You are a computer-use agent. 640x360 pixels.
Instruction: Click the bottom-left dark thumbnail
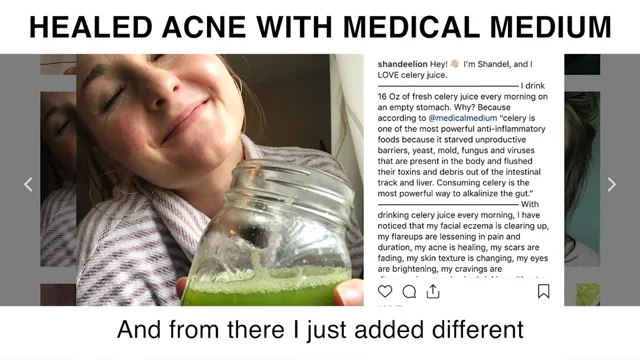point(58,295)
